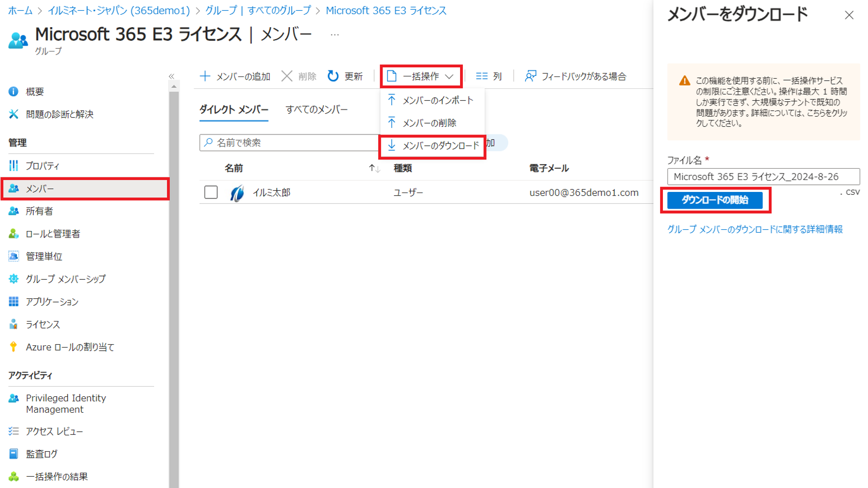This screenshot has width=868, height=488.
Task: Open the ellipsis more options menu
Action: pyautogui.click(x=335, y=35)
